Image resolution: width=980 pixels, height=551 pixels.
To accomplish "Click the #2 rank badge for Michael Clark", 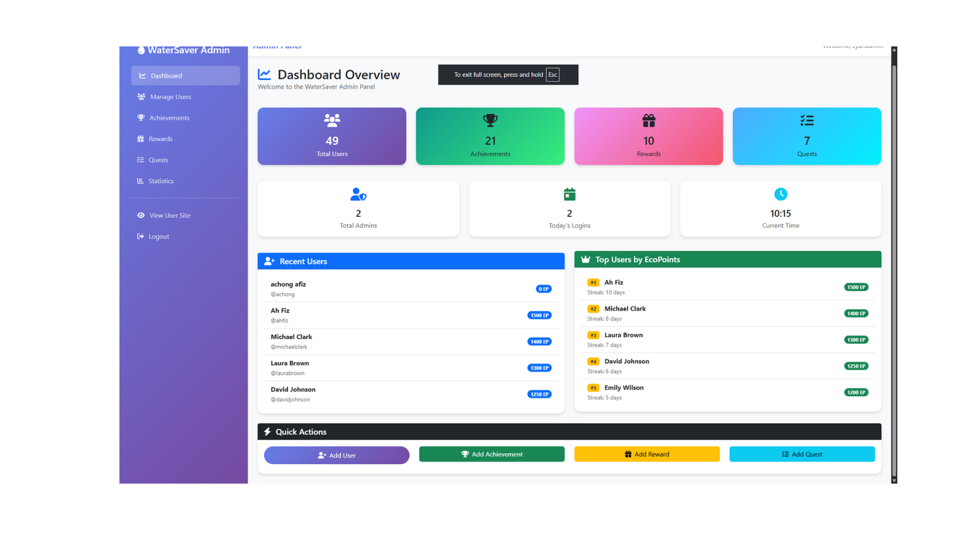I will point(593,309).
